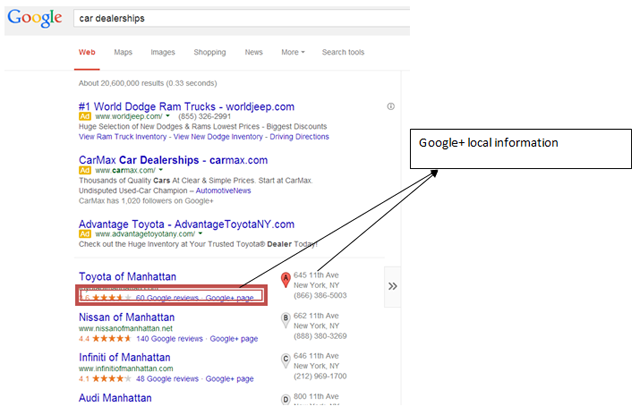Click the Ad badge next to advantagetoyotany.com
The height and width of the screenshot is (406, 640).
[85, 234]
